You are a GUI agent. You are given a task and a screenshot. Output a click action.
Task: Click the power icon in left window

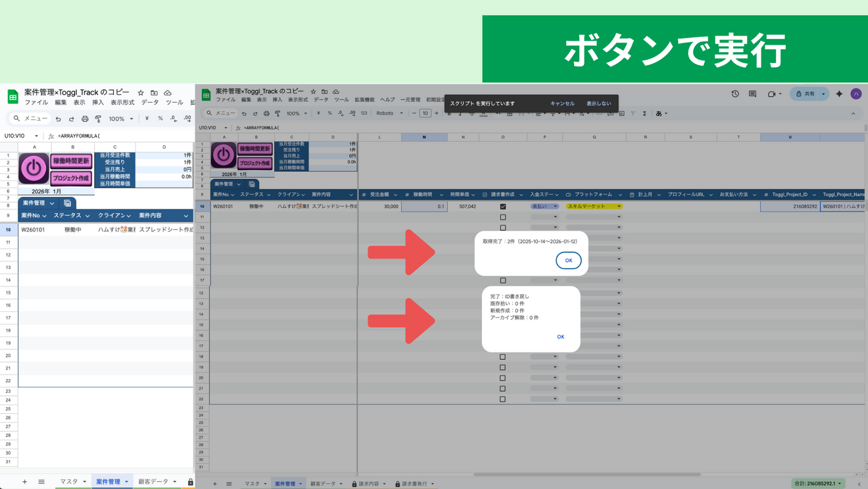[34, 169]
